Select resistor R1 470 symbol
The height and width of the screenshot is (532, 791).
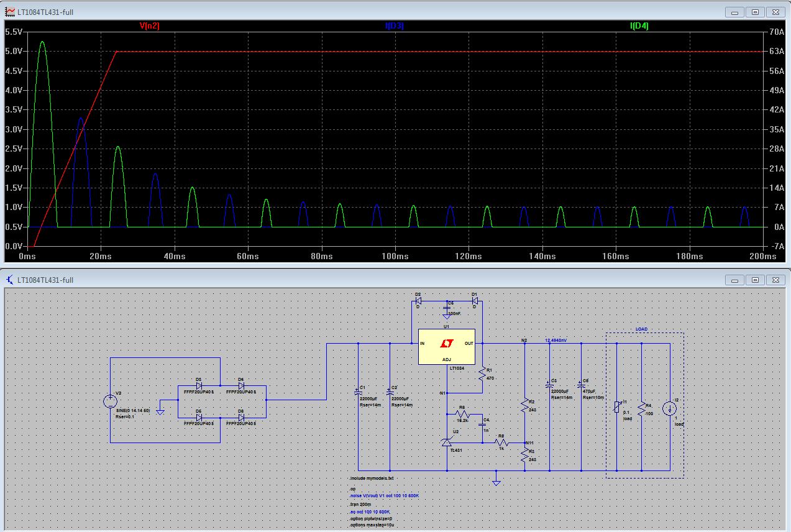(482, 374)
